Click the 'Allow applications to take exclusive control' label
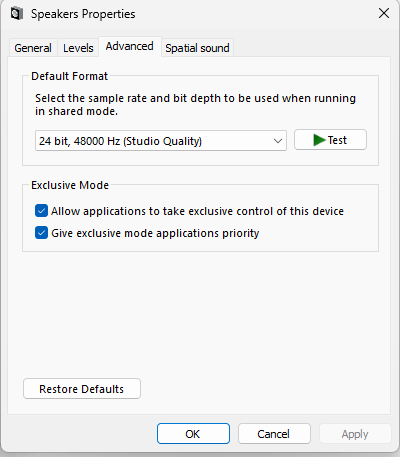The height and width of the screenshot is (457, 400). click(x=197, y=211)
